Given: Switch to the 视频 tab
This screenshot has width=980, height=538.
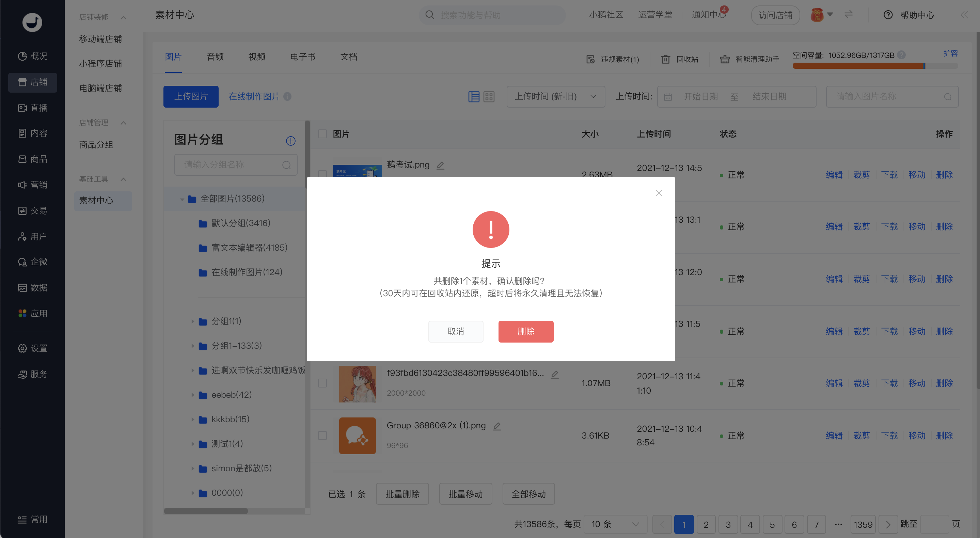Looking at the screenshot, I should coord(257,57).
